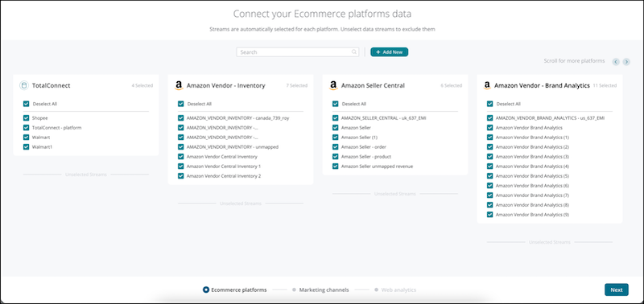The width and height of the screenshot is (644, 304).
Task: Toggle Deselect All under Amazon Seller Central
Action: pos(335,104)
